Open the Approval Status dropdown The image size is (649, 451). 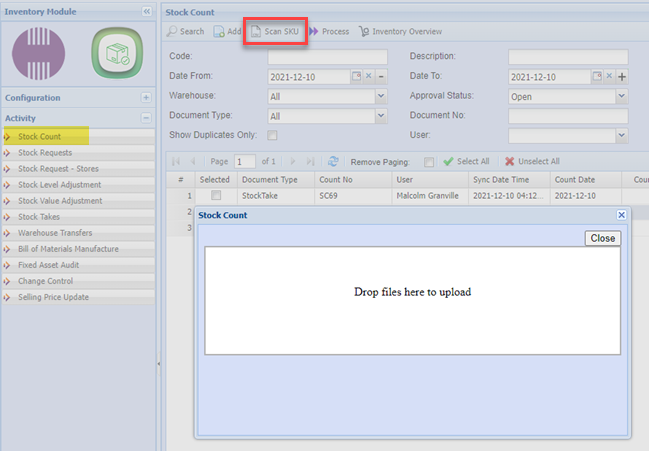[x=621, y=96]
